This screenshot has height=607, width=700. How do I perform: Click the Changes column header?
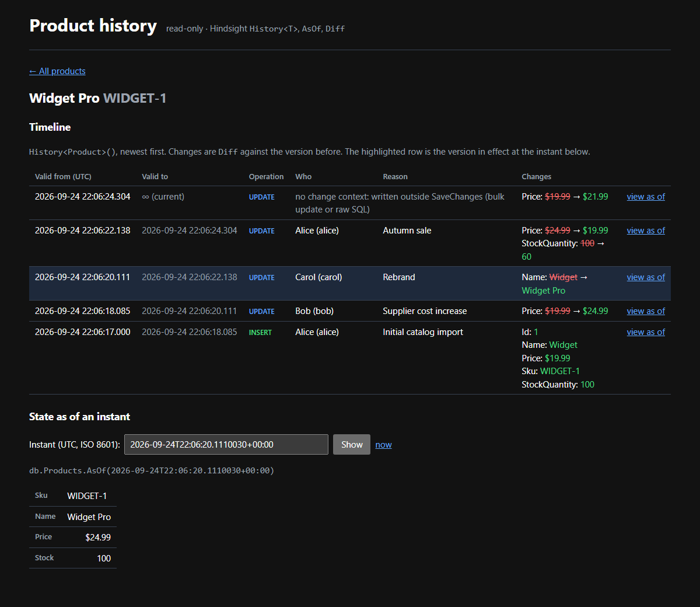(536, 177)
